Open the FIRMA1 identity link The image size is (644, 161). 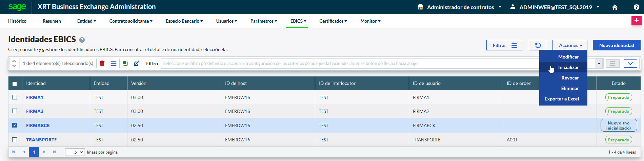pyautogui.click(x=35, y=97)
